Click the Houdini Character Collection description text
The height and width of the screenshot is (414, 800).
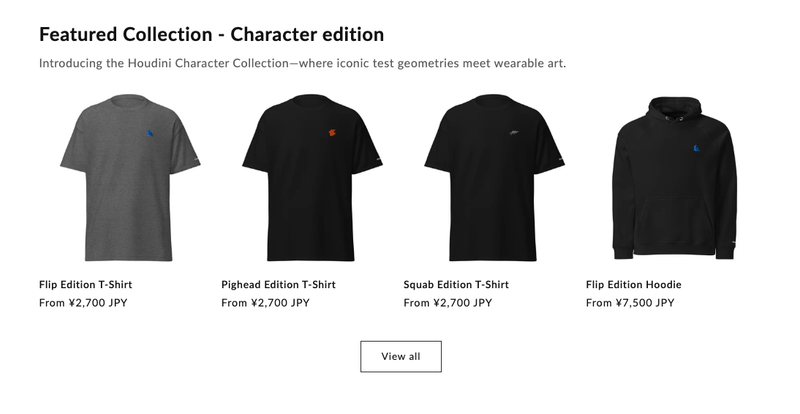[x=303, y=63]
